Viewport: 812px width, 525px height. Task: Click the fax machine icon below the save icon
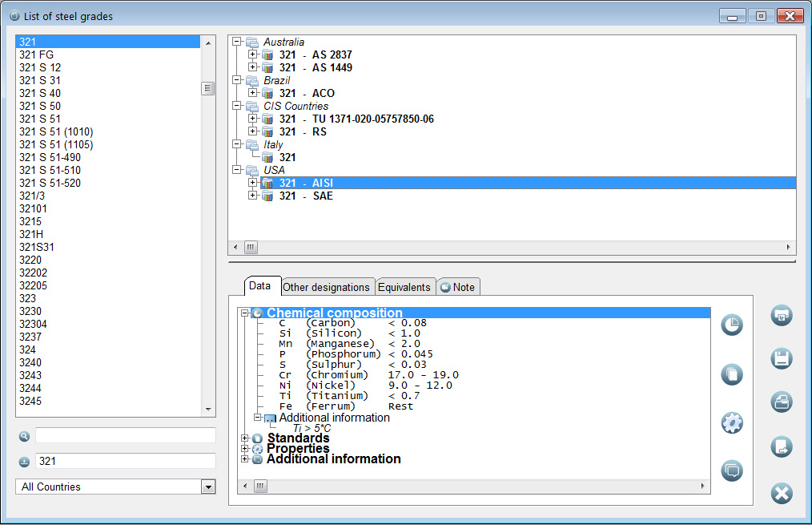pyautogui.click(x=782, y=402)
